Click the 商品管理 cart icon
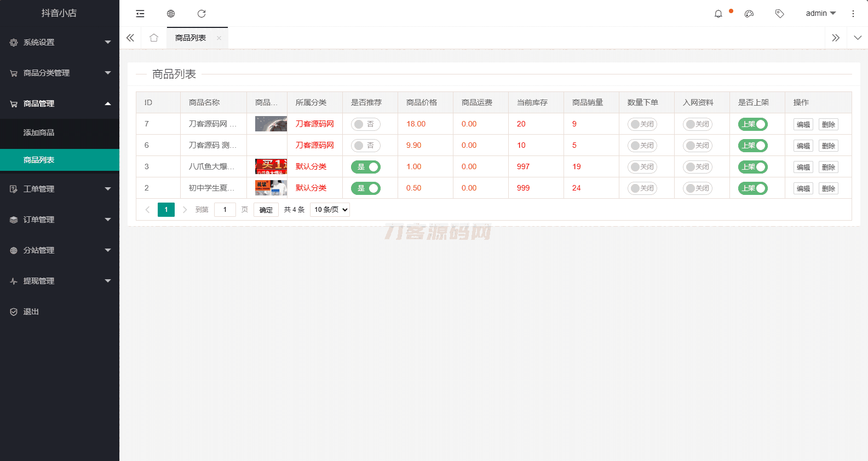The image size is (868, 461). point(14,103)
